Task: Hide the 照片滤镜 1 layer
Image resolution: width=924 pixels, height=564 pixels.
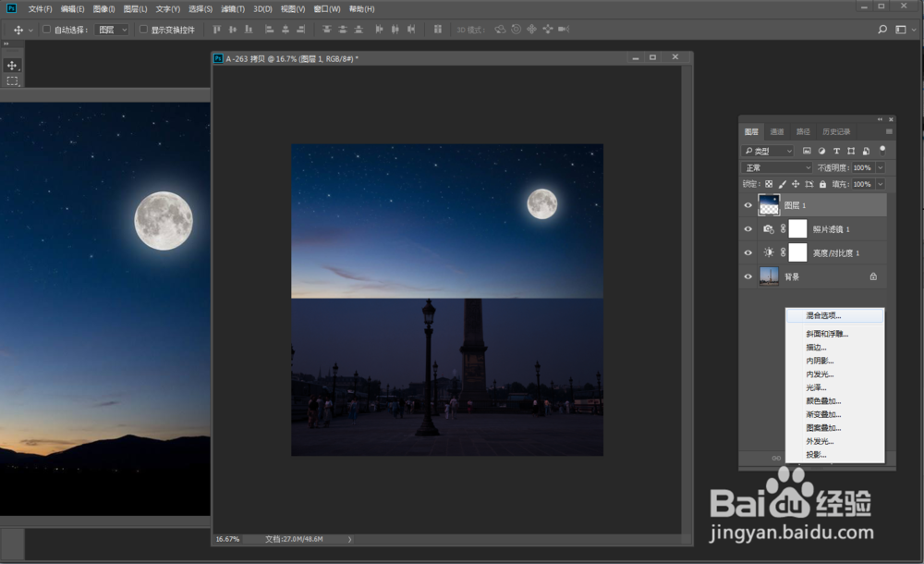Action: (748, 228)
